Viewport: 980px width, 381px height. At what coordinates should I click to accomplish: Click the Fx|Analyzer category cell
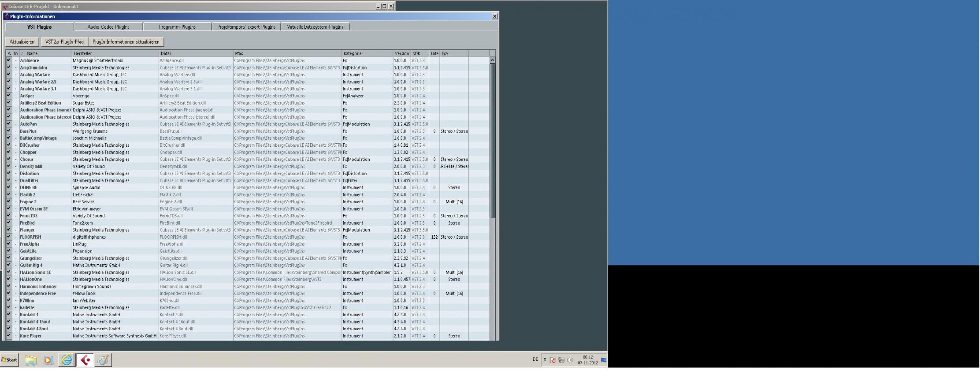(x=353, y=96)
